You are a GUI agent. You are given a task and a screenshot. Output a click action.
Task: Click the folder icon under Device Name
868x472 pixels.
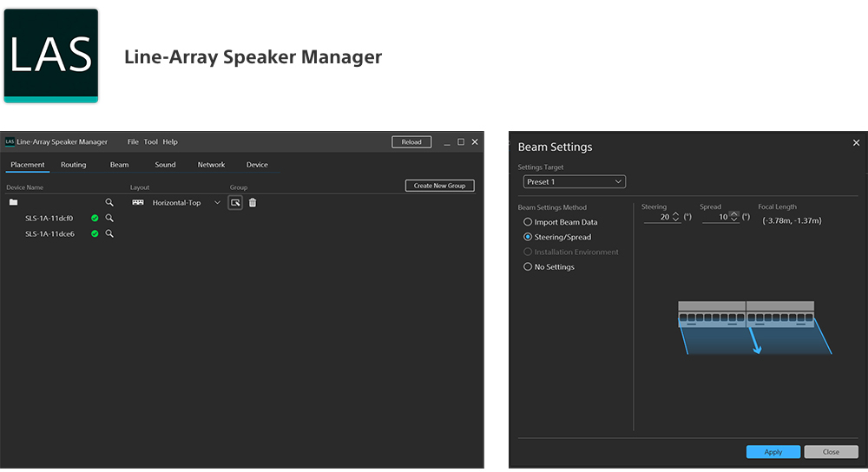tap(13, 202)
